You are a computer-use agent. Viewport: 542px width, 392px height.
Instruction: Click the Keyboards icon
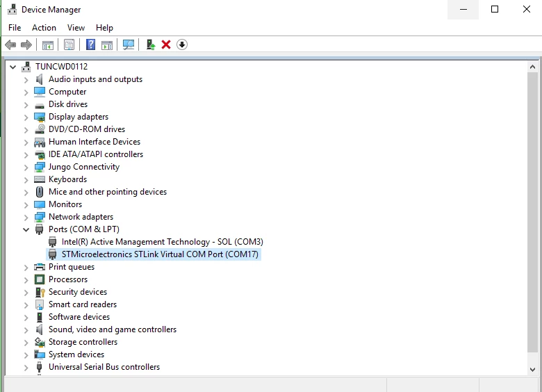pos(40,179)
